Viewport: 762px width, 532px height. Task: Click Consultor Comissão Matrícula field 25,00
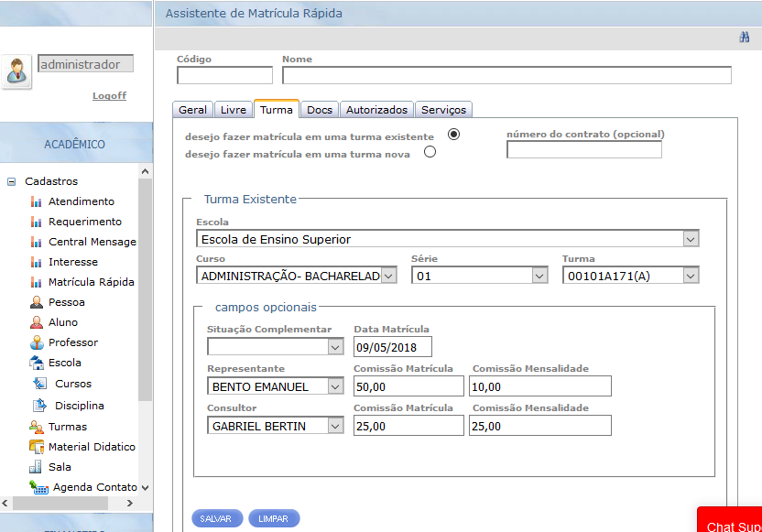tap(408, 426)
